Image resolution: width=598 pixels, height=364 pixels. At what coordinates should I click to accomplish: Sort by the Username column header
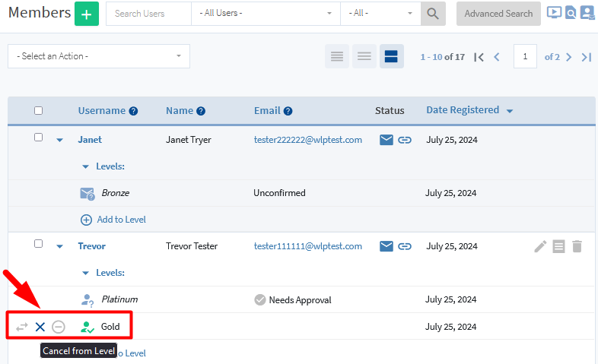click(x=102, y=111)
